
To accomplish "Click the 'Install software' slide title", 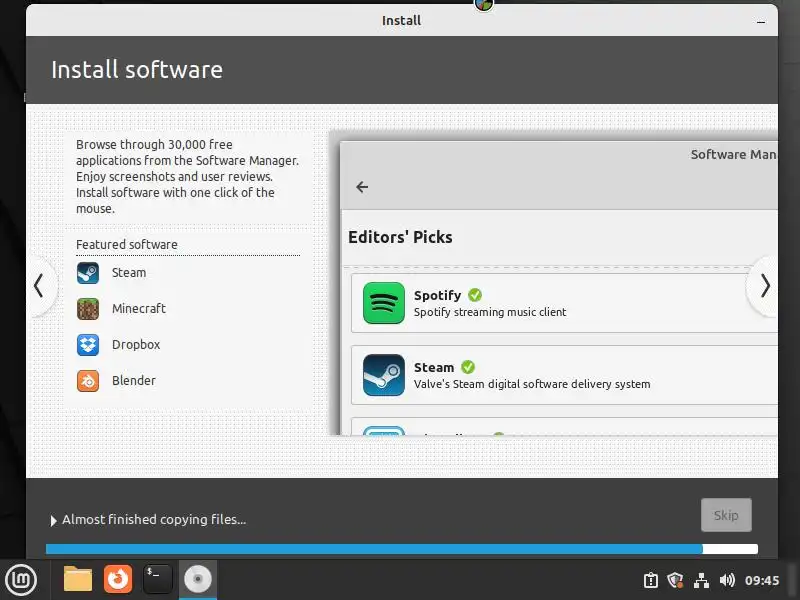I will pyautogui.click(x=137, y=70).
